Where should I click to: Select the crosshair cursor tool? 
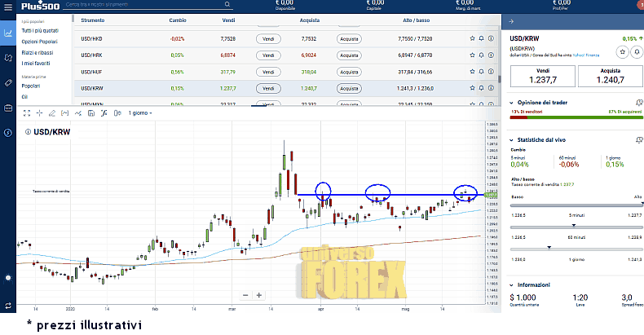(x=39, y=113)
